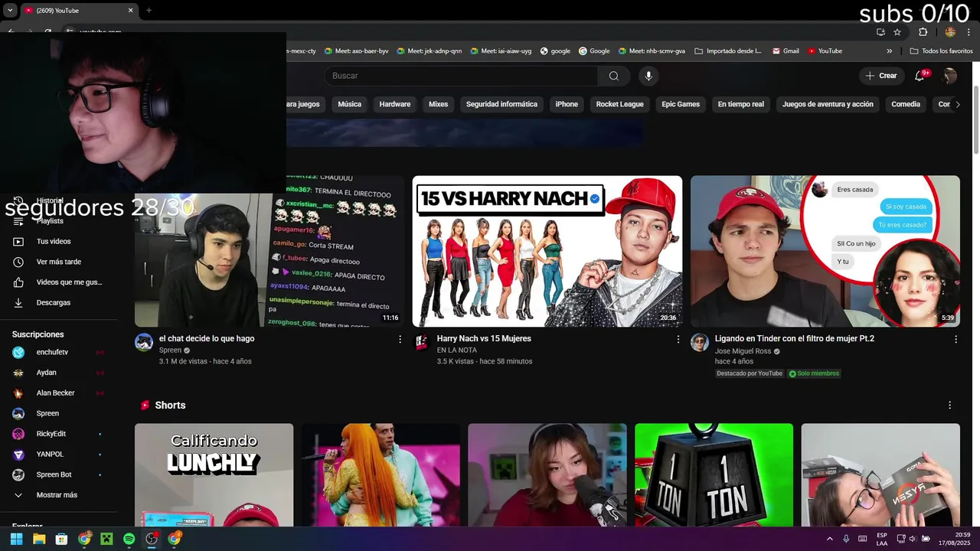This screenshot has width=980, height=551.
Task: Open Windows Start menu
Action: coord(16,539)
